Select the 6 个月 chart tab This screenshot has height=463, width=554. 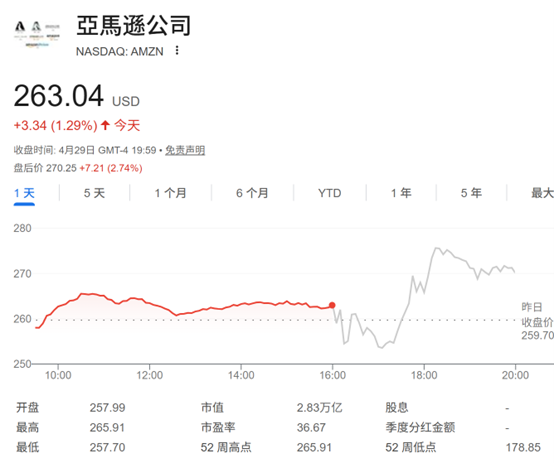252,193
